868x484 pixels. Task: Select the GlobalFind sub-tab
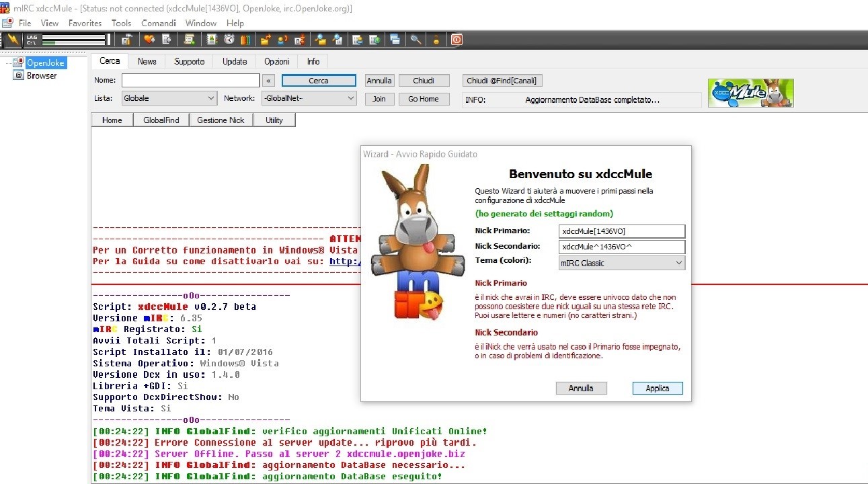click(x=161, y=120)
